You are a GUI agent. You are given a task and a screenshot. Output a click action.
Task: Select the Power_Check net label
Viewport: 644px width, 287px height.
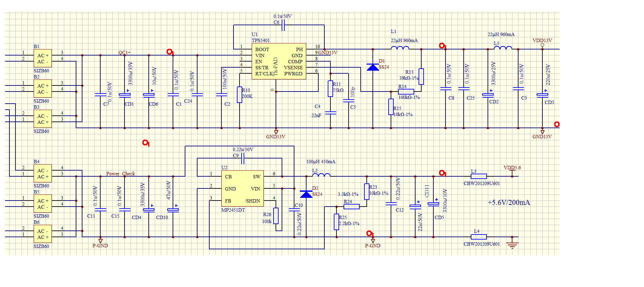coord(120,174)
